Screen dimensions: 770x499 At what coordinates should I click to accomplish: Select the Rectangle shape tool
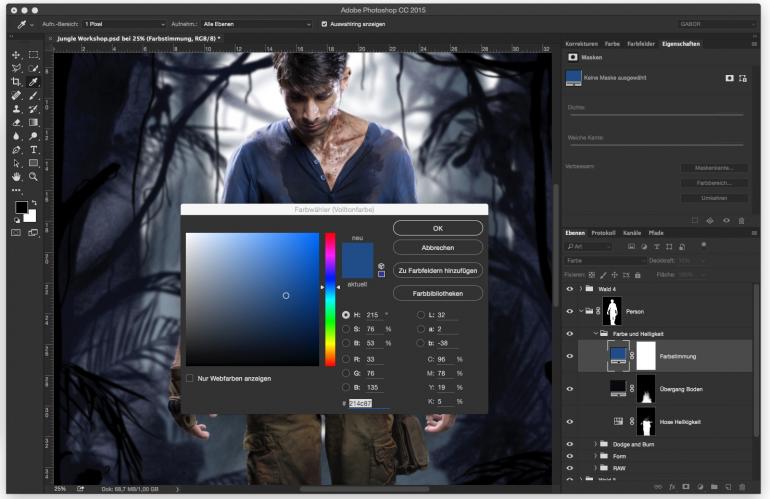tap(33, 163)
